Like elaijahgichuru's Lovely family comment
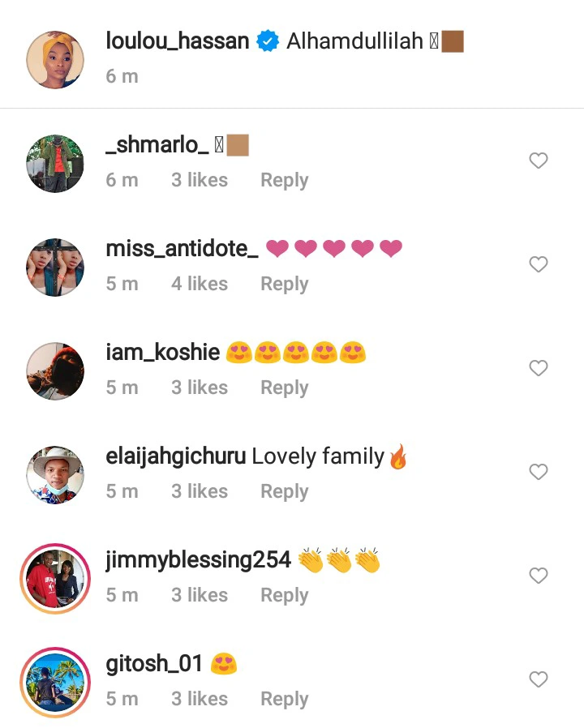The width and height of the screenshot is (584, 728). (539, 472)
